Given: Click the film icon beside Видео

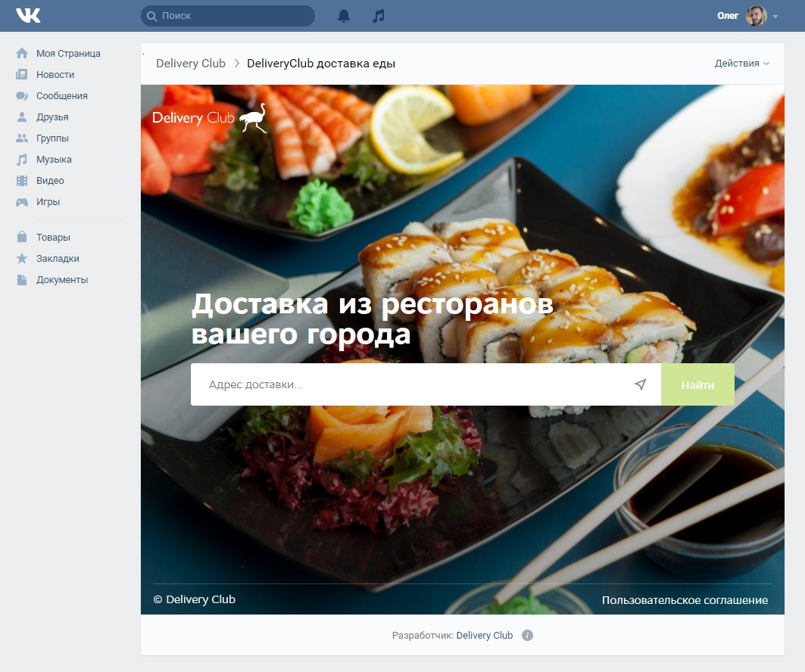Looking at the screenshot, I should point(21,181).
